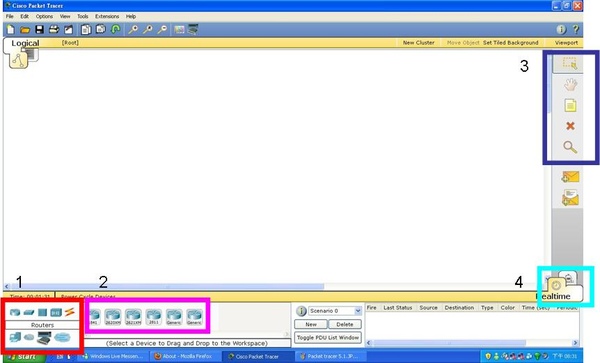Click the New scenario button
This screenshot has width=600, height=363.
tap(311, 324)
